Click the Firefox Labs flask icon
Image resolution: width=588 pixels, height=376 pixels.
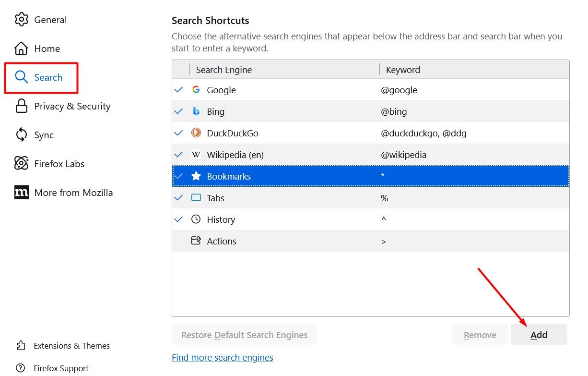21,164
